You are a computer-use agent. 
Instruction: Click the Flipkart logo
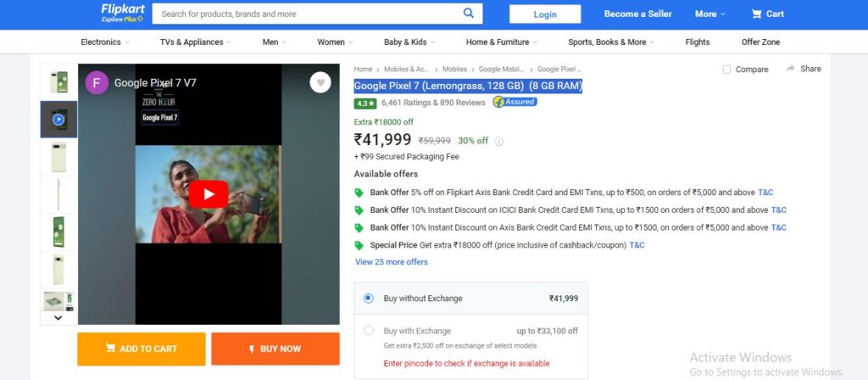pyautogui.click(x=122, y=13)
